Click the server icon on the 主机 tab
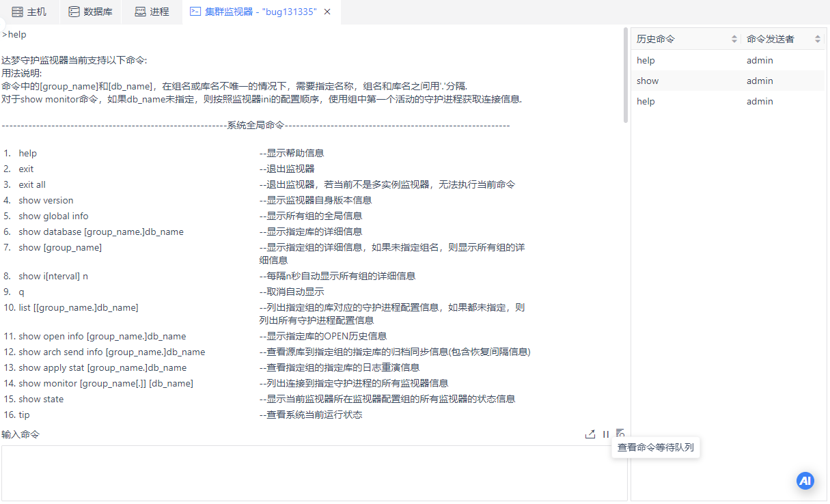Image resolution: width=830 pixels, height=504 pixels. (17, 12)
